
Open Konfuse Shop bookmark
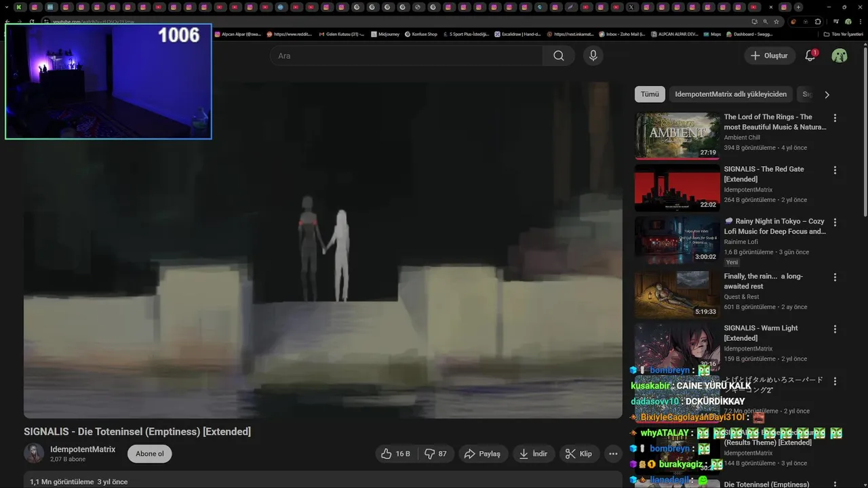click(x=420, y=34)
